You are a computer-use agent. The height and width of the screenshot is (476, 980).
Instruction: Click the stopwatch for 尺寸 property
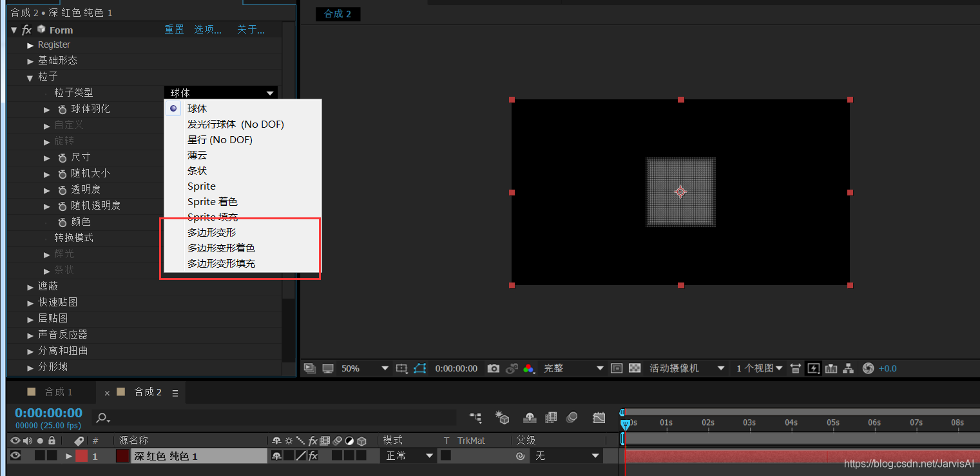(62, 157)
